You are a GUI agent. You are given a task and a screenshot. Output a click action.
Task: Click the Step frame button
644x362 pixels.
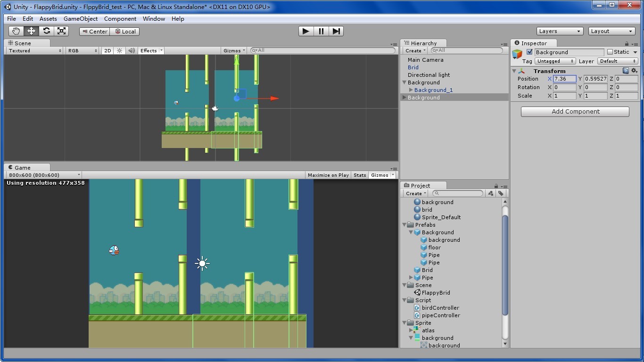click(x=336, y=31)
